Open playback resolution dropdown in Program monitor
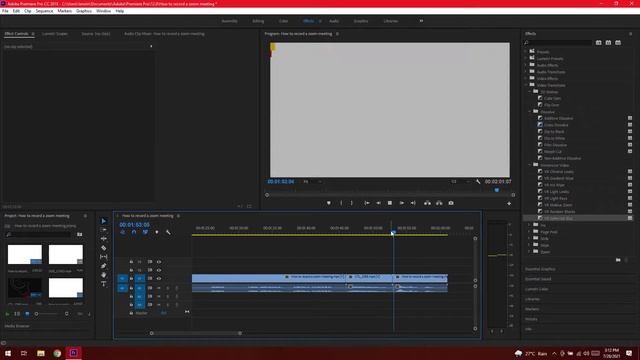 tap(460, 182)
